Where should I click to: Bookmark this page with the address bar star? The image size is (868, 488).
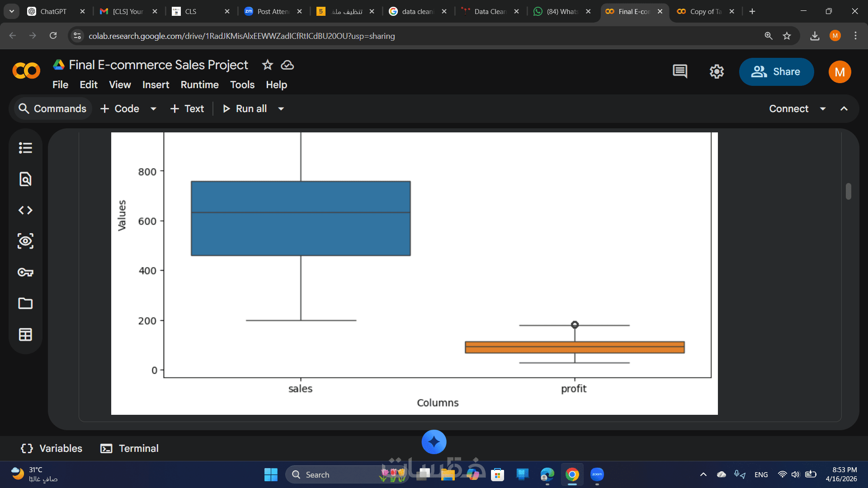(x=787, y=36)
